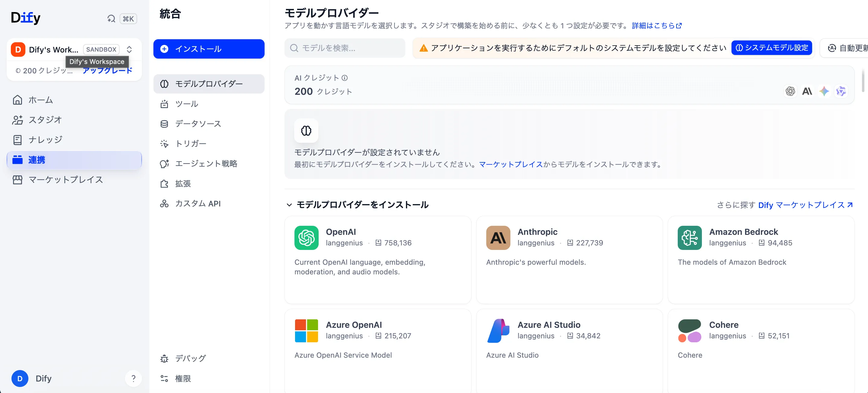Click the アップグレード upgrade link

click(x=107, y=70)
